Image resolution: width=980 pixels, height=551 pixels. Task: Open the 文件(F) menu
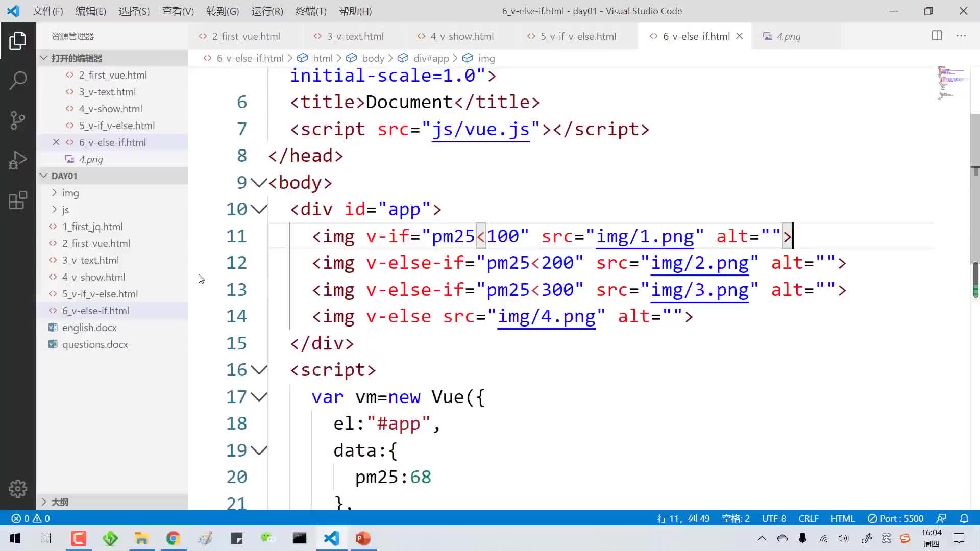point(47,11)
